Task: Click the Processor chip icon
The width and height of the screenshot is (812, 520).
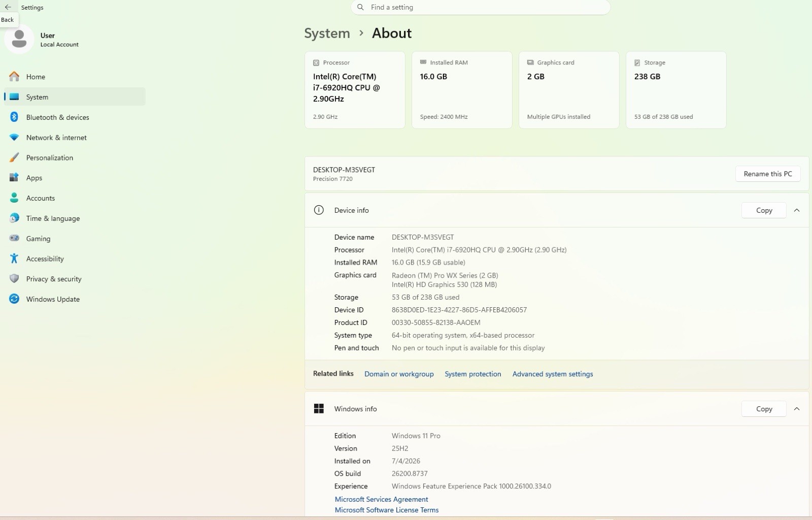Action: click(316, 63)
